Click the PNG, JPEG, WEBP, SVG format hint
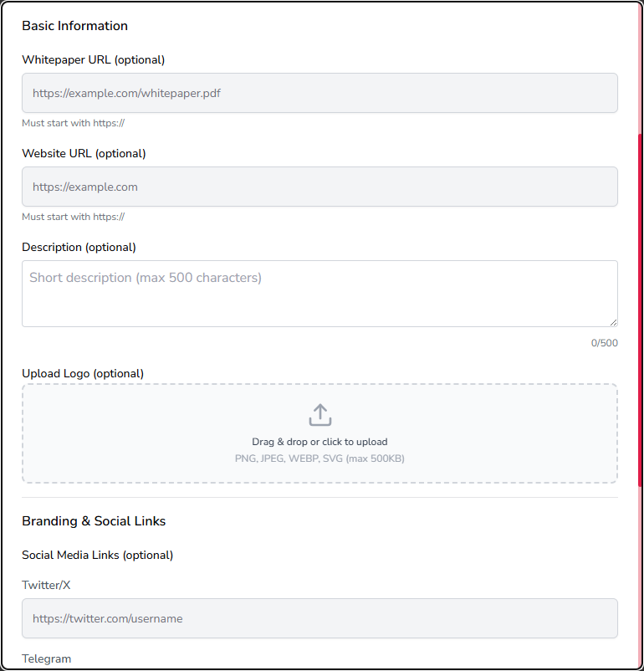This screenshot has width=644, height=671. pyautogui.click(x=319, y=458)
